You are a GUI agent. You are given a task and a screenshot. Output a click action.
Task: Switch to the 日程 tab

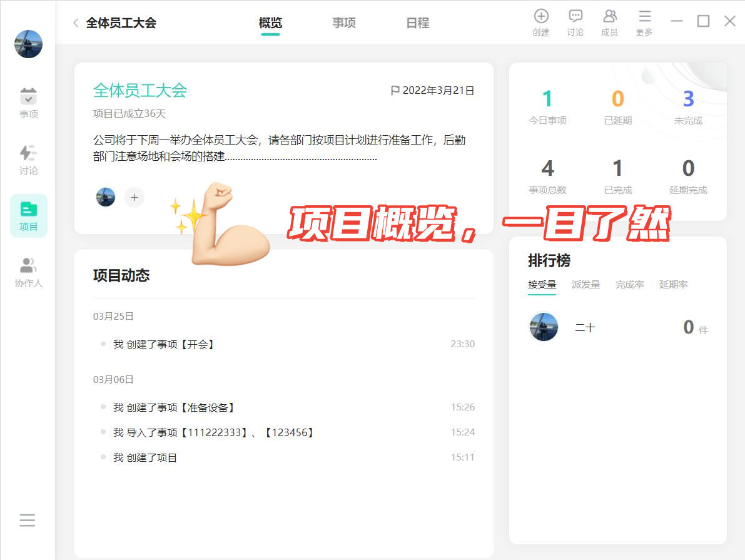pyautogui.click(x=418, y=23)
